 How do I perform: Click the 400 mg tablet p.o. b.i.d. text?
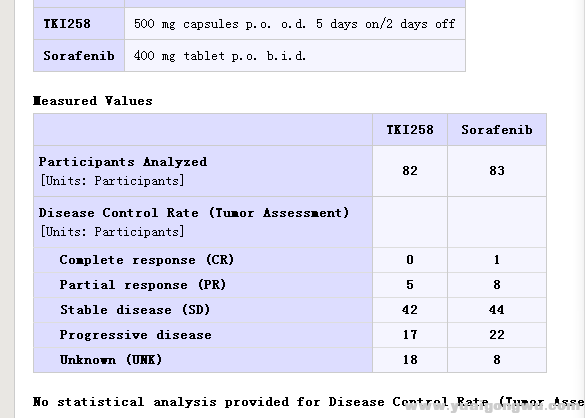click(x=220, y=56)
